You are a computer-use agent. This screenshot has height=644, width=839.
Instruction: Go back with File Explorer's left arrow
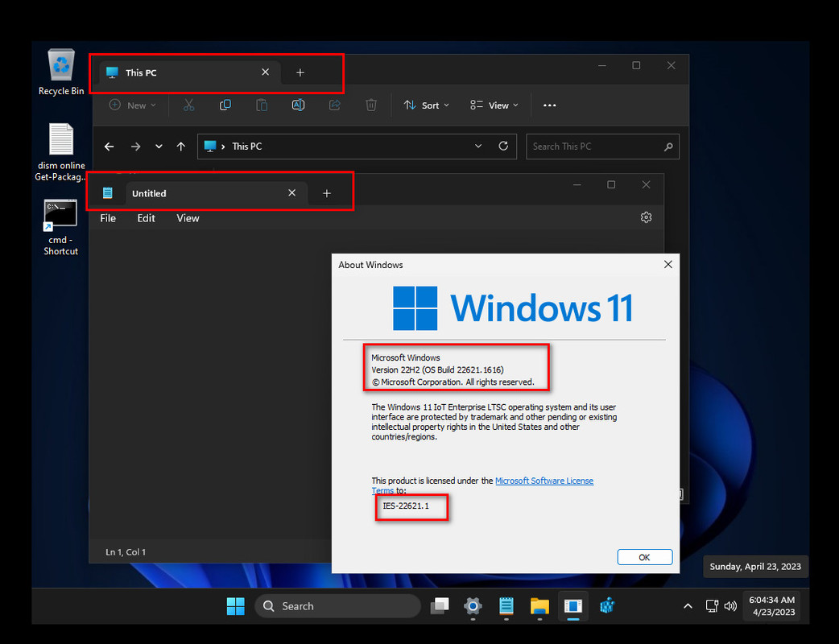tap(110, 147)
